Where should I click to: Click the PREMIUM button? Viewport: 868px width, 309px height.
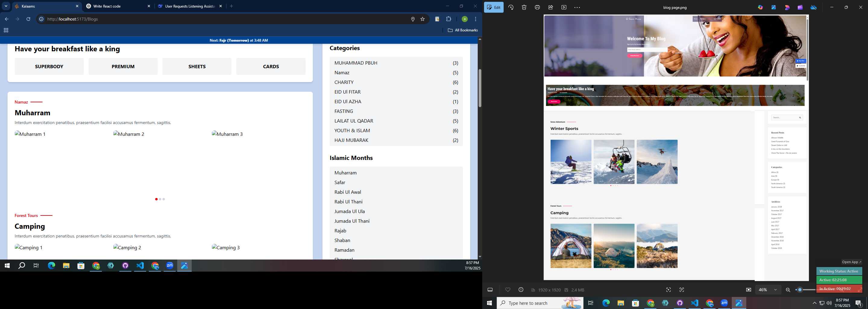[x=123, y=66]
